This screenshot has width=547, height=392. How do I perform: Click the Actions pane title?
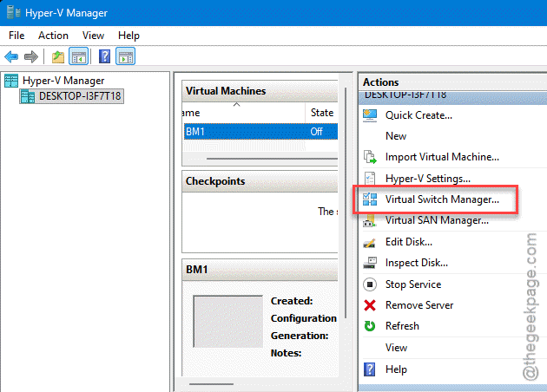point(380,82)
